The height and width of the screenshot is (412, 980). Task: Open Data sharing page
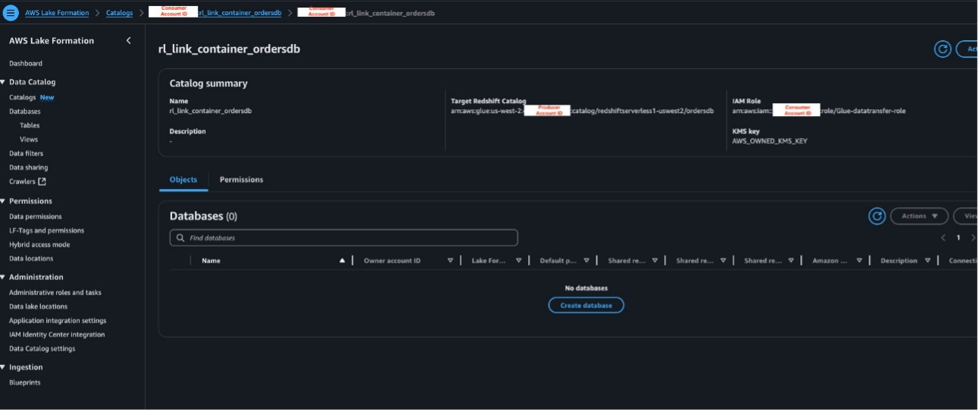click(28, 168)
